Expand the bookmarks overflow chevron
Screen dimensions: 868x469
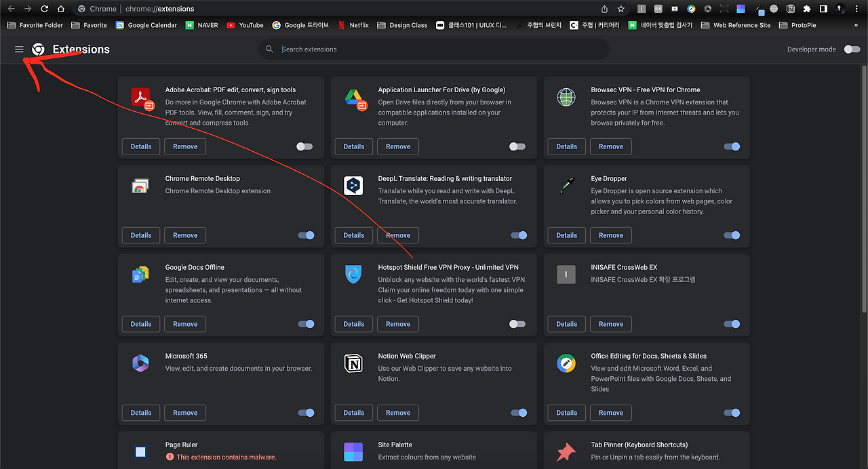click(x=856, y=25)
